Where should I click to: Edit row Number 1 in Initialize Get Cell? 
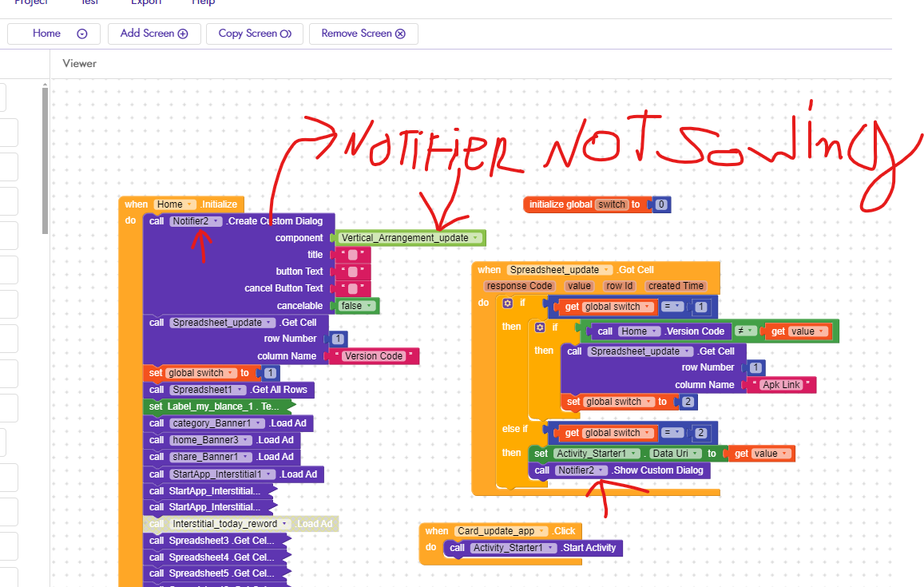(338, 339)
